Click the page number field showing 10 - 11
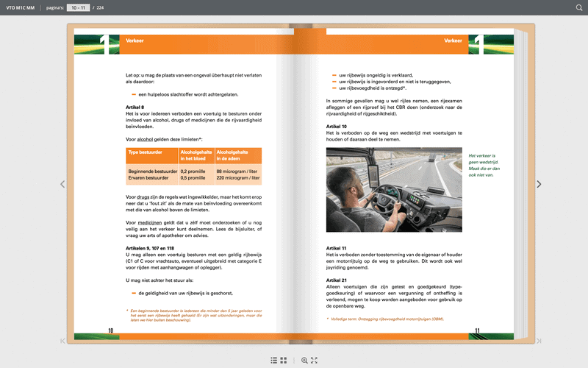The width and height of the screenshot is (588, 368). coord(79,7)
